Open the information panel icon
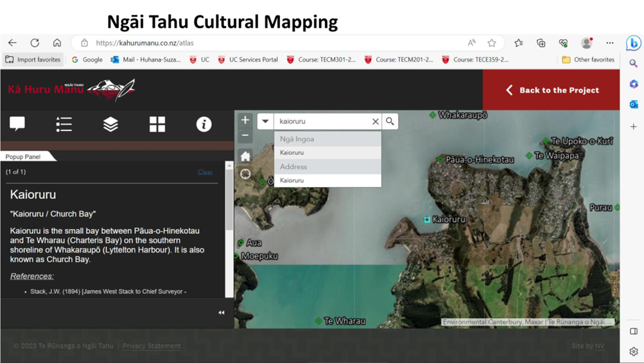Image resolution: width=644 pixels, height=363 pixels. point(204,124)
